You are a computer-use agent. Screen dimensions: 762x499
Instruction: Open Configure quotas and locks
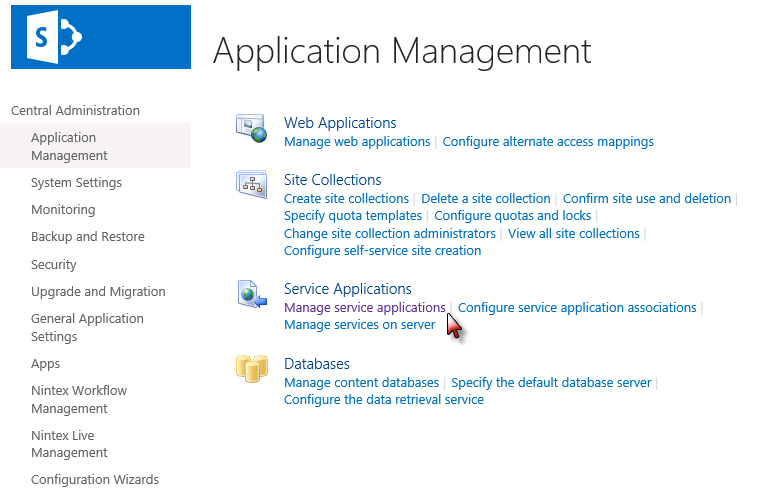pos(512,216)
